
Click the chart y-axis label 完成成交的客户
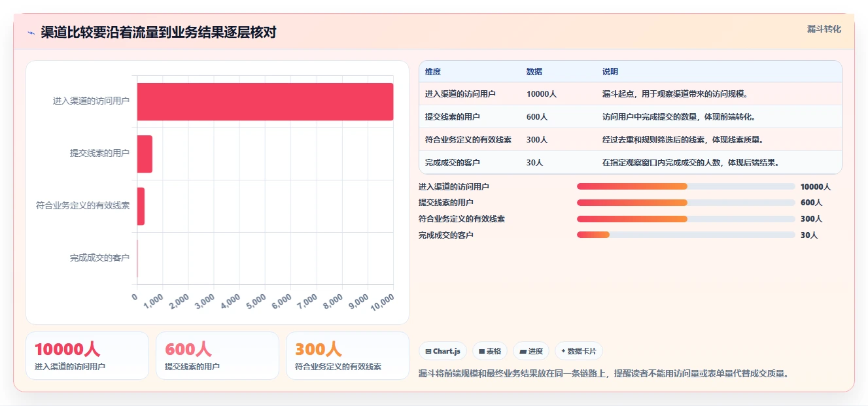pyautogui.click(x=99, y=258)
